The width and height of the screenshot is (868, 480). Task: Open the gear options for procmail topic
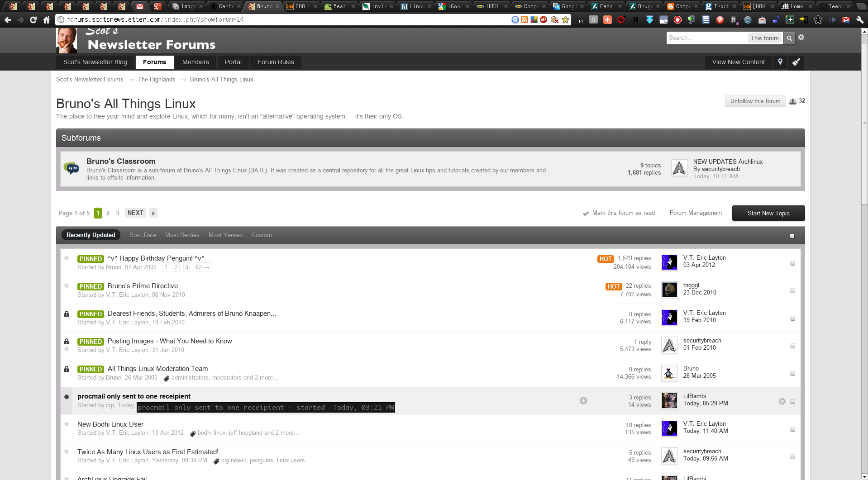pos(782,401)
